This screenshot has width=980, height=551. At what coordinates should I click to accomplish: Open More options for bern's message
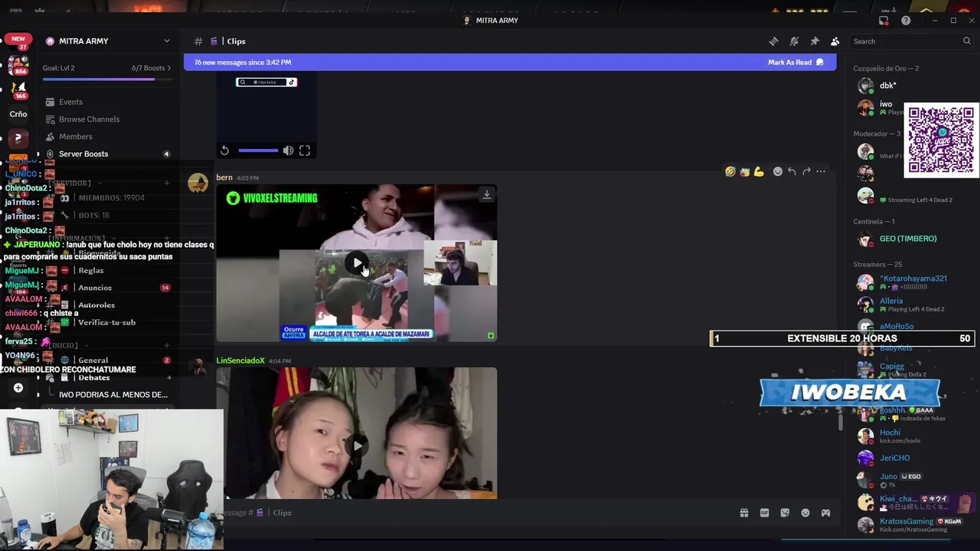click(821, 171)
